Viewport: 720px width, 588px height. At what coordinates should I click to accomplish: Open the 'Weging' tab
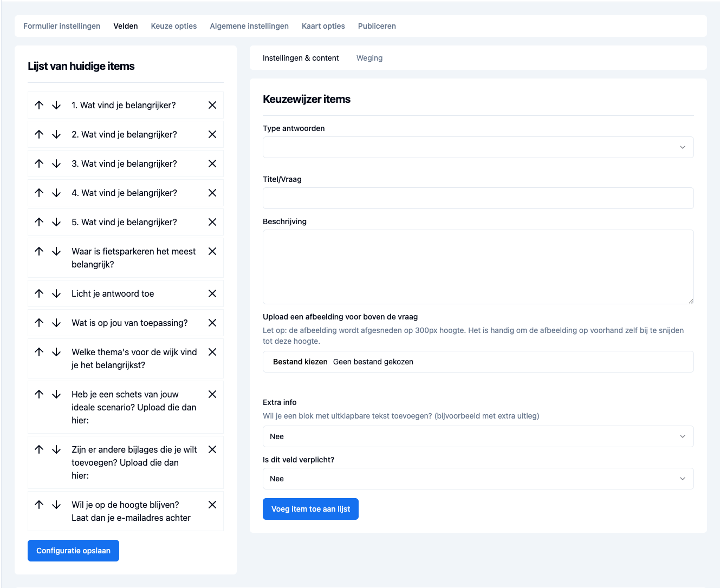pos(369,58)
